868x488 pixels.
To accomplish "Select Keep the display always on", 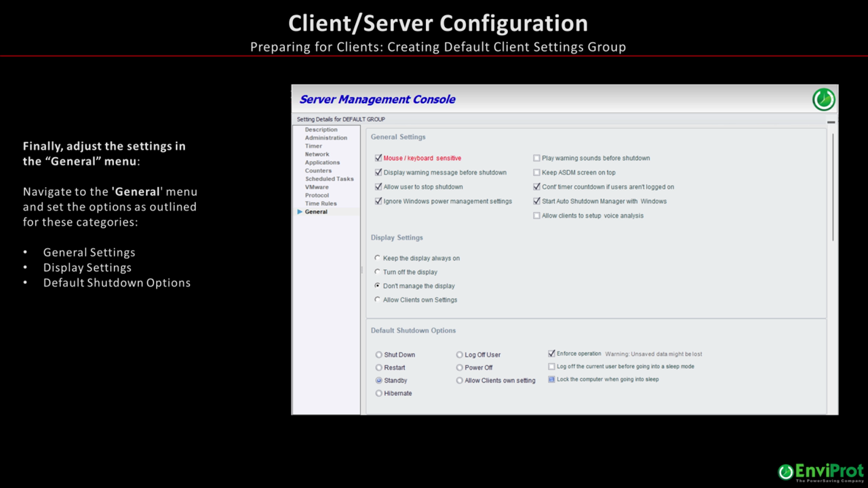I will (x=378, y=258).
